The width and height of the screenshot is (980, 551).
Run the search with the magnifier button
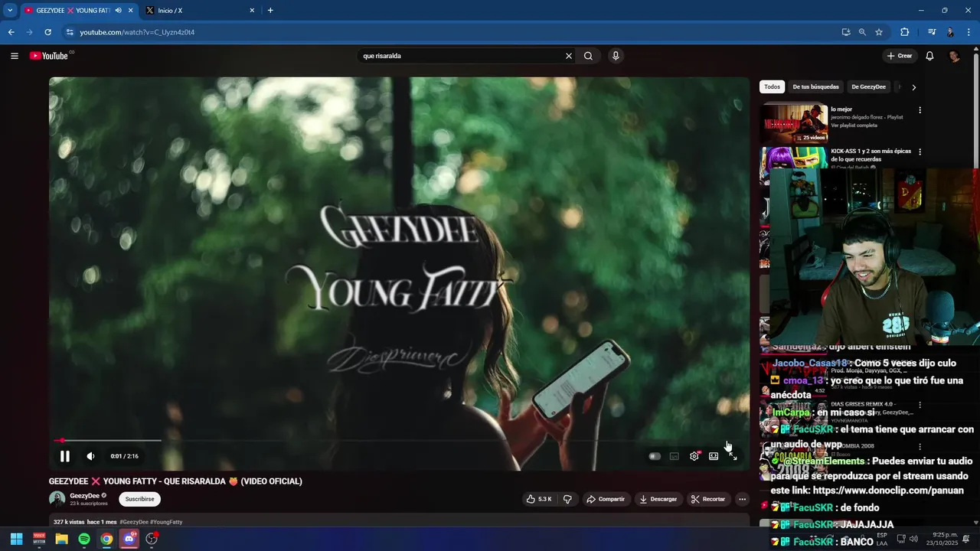pos(588,56)
